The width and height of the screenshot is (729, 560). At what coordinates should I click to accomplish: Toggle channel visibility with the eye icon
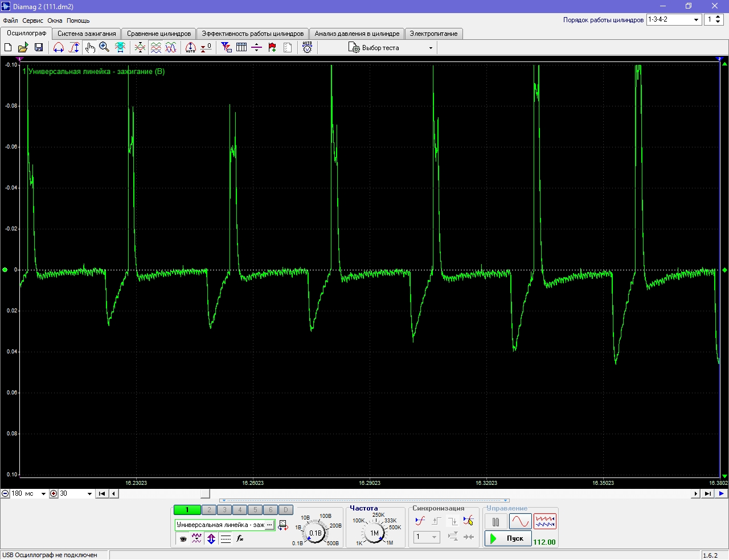[183, 538]
